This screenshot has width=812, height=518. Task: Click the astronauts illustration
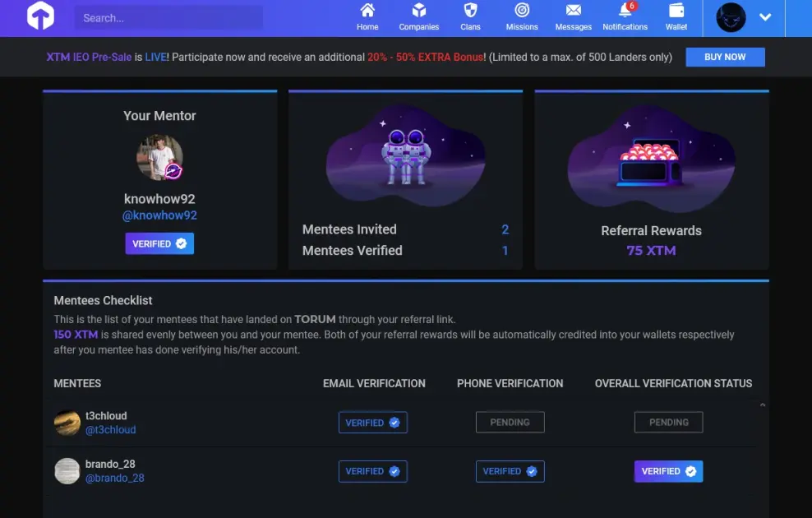[406, 155]
